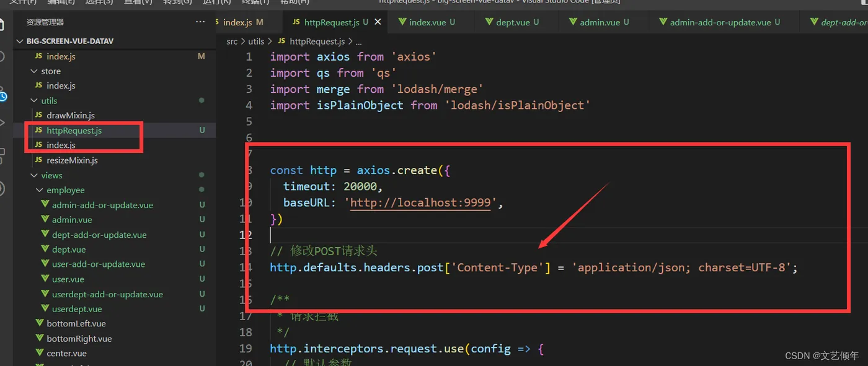This screenshot has height=366, width=868.
Task: Collapse the BIG-SCREEN-VUE-DATAV project root
Action: 20,41
